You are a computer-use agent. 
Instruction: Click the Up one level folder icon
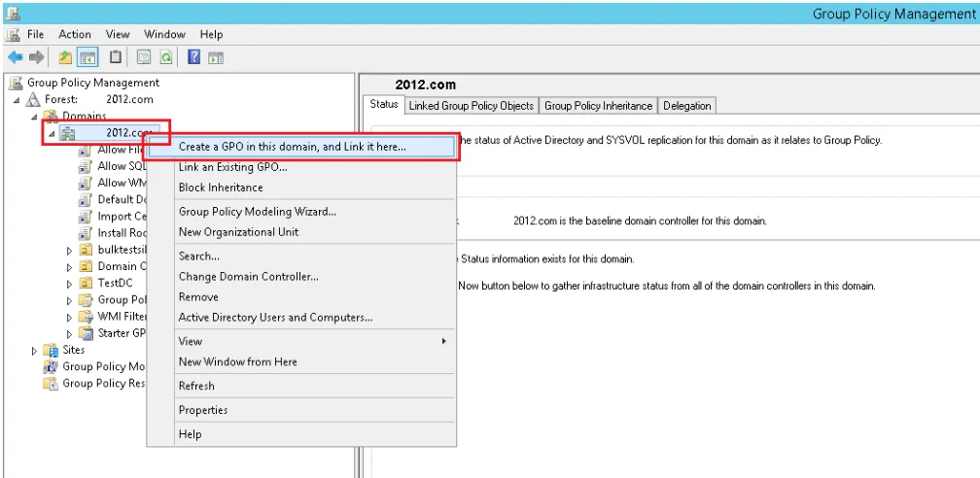[65, 57]
